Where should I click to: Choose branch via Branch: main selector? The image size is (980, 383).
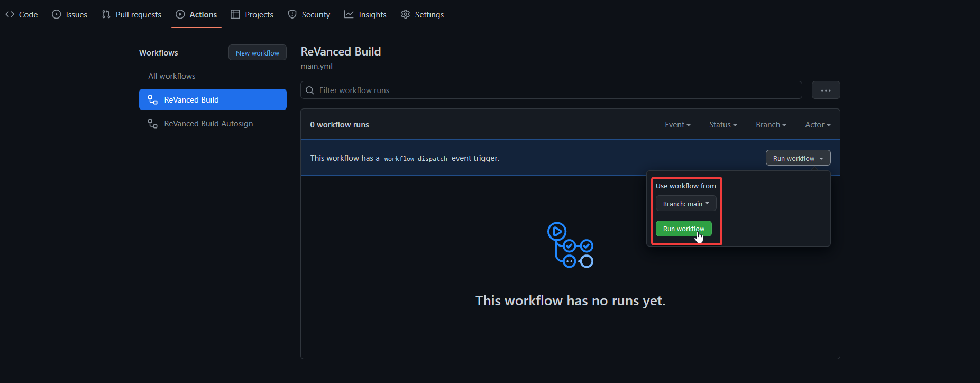click(686, 204)
